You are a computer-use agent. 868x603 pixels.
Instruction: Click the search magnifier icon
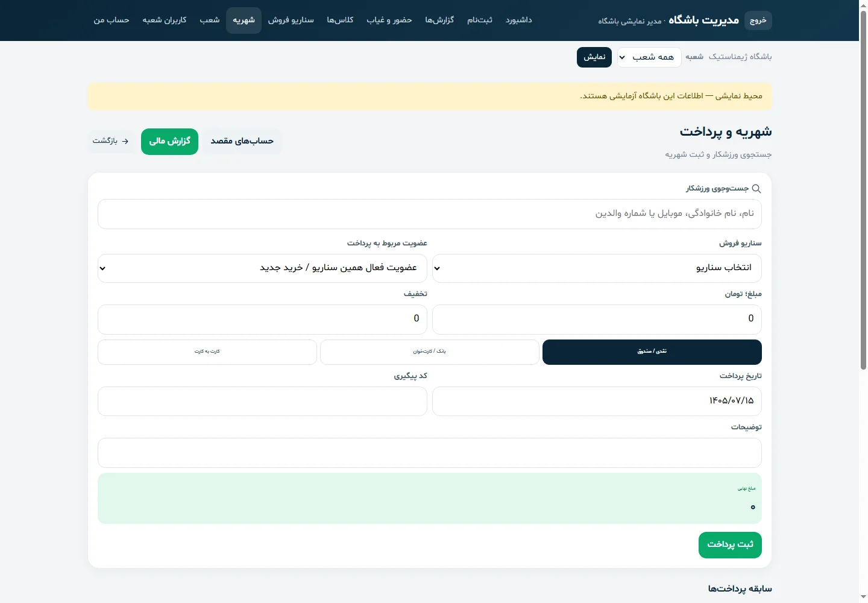pos(756,189)
